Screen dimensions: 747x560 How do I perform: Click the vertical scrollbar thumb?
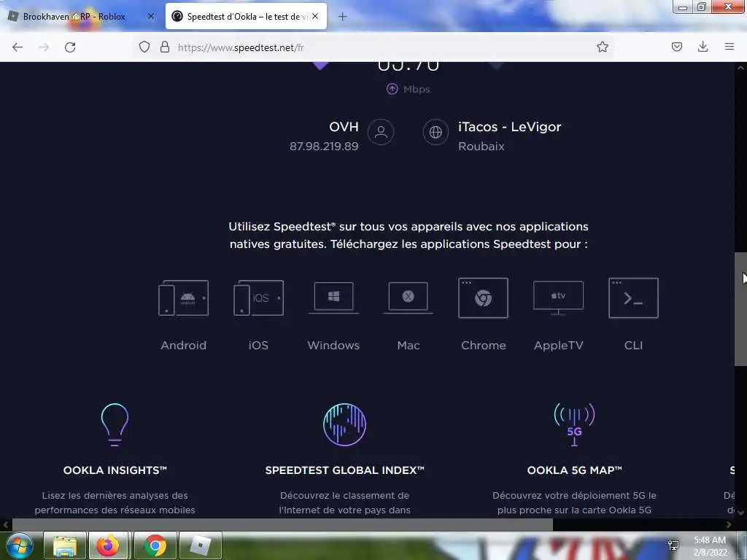point(740,309)
